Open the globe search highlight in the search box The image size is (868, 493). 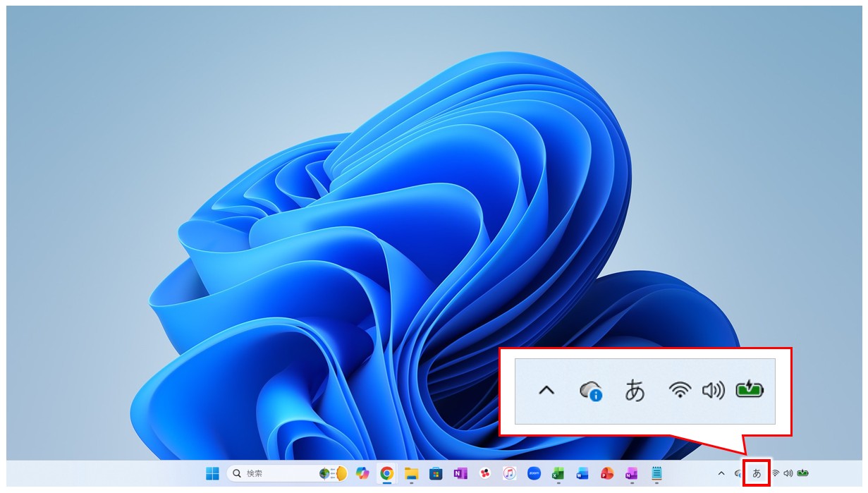point(333,473)
